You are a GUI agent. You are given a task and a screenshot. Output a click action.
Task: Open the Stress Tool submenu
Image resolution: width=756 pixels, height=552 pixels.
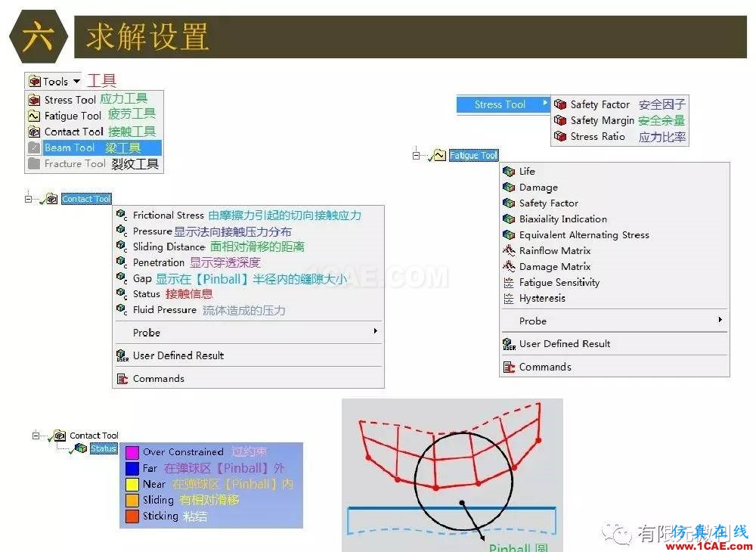(503, 104)
